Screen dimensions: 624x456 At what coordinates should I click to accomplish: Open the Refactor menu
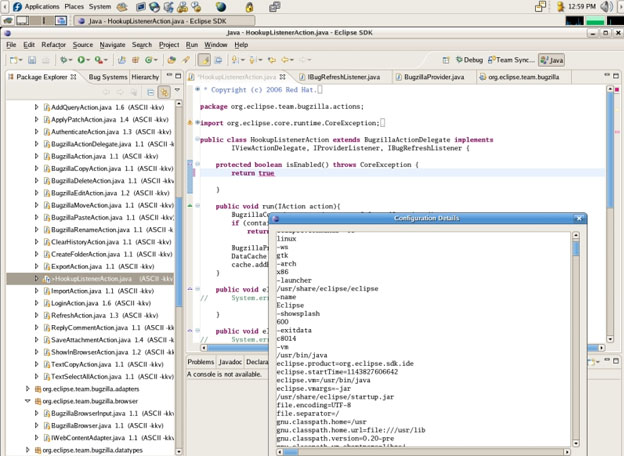[x=53, y=45]
